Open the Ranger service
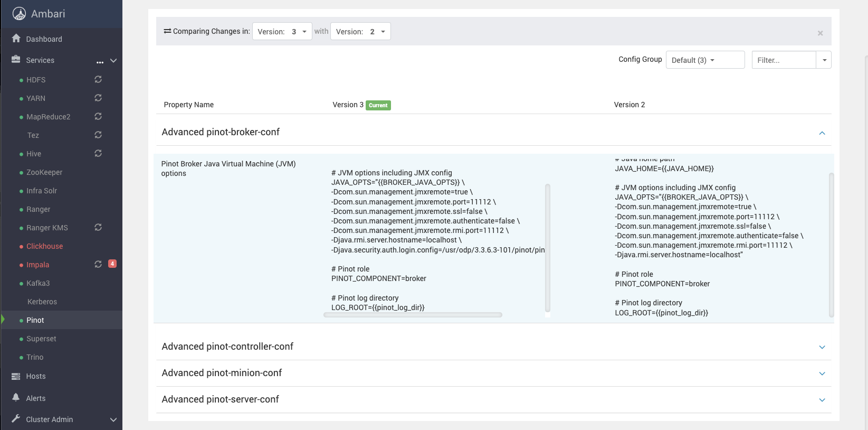This screenshot has height=430, width=868. pyautogui.click(x=39, y=209)
